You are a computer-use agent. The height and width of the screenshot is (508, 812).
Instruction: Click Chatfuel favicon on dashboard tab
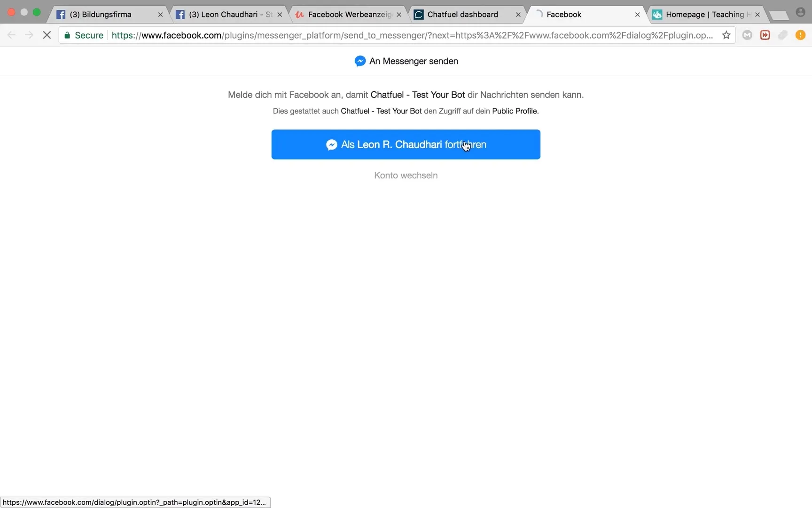[x=419, y=15]
